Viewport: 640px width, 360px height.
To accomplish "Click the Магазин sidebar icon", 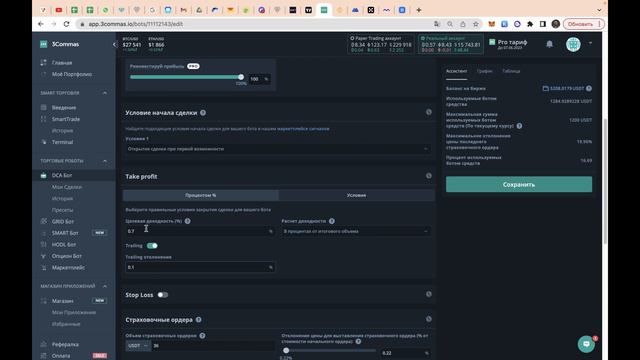I will click(x=44, y=301).
